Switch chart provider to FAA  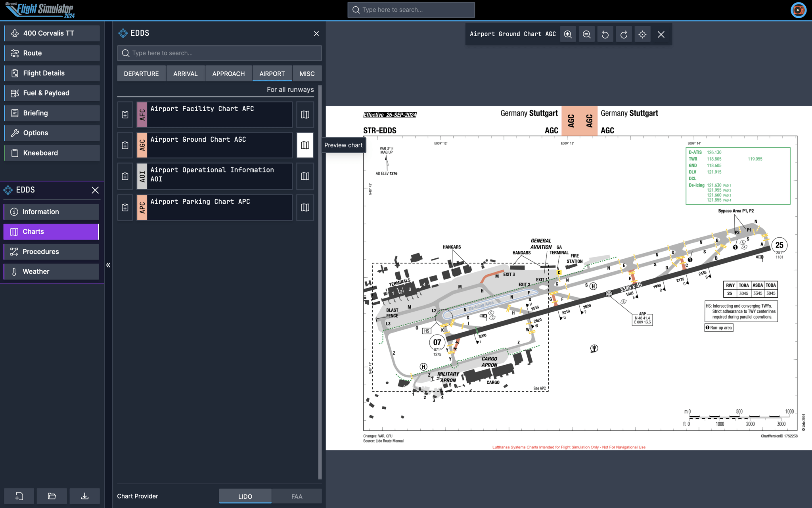click(x=296, y=496)
